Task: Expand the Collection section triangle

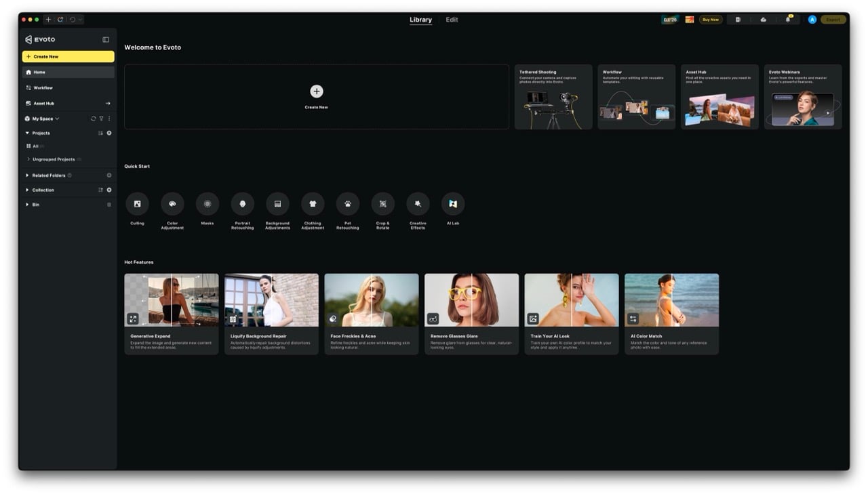Action: pos(27,190)
